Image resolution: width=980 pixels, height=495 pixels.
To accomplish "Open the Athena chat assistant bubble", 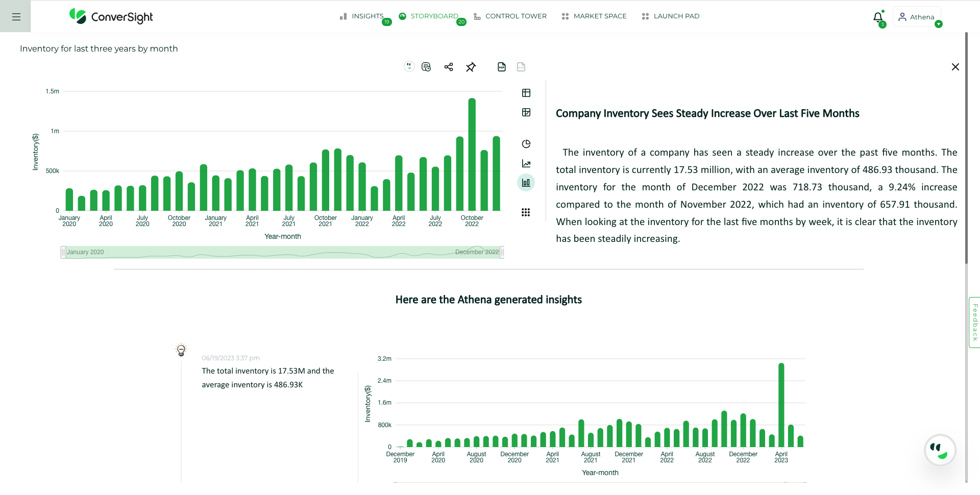I will tap(939, 450).
